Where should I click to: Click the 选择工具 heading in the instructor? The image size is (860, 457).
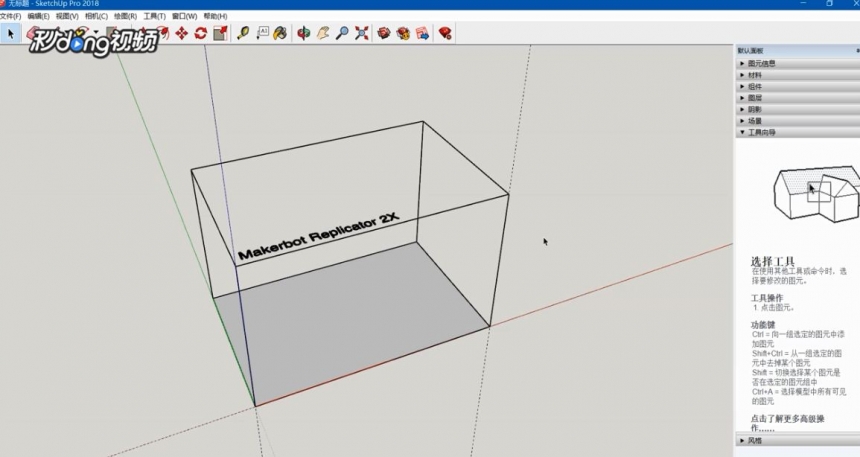point(772,261)
